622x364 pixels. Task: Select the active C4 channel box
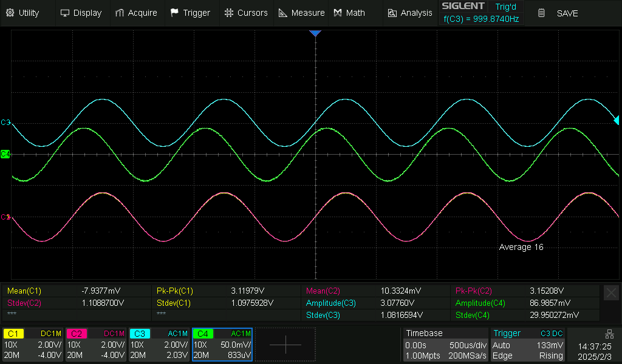click(x=222, y=345)
